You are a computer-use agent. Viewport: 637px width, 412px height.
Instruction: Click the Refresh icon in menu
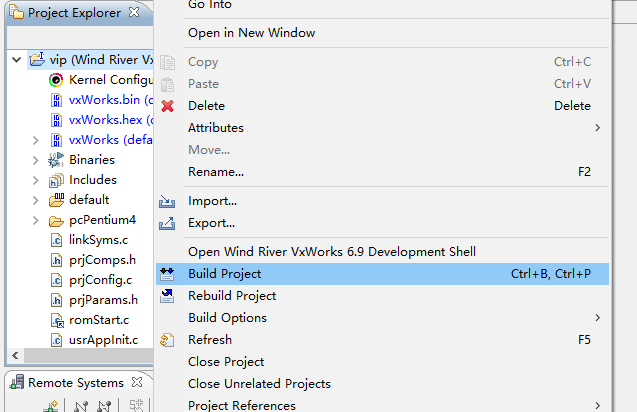(167, 340)
